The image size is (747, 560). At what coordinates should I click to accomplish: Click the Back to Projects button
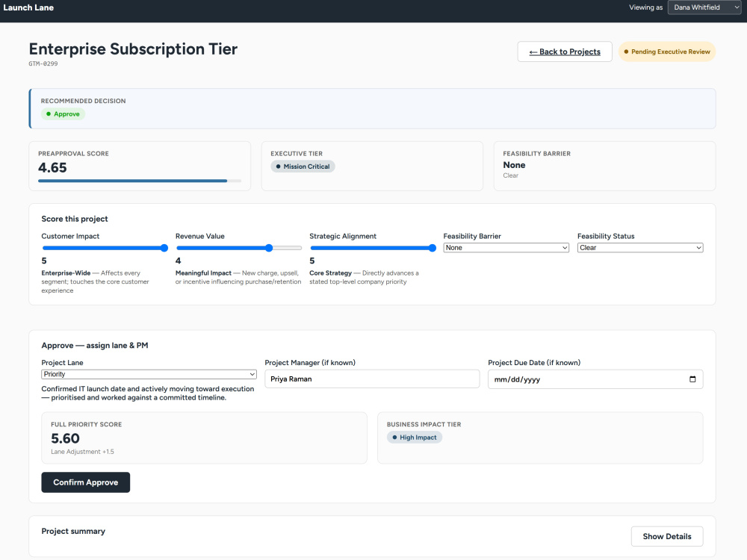pyautogui.click(x=565, y=52)
